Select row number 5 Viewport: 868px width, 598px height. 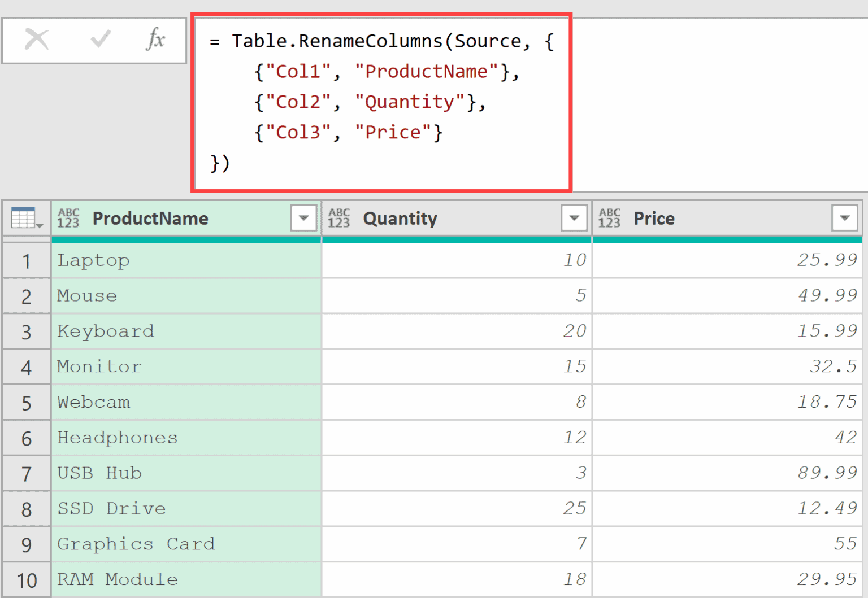pos(26,402)
